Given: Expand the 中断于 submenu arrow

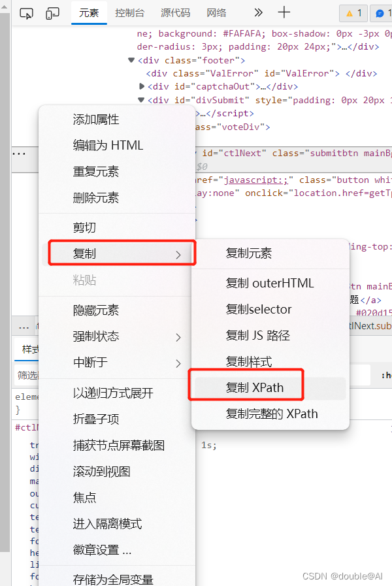Looking at the screenshot, I should (178, 363).
